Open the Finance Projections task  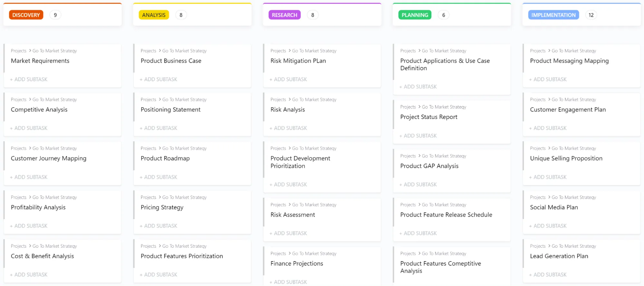pyautogui.click(x=297, y=263)
